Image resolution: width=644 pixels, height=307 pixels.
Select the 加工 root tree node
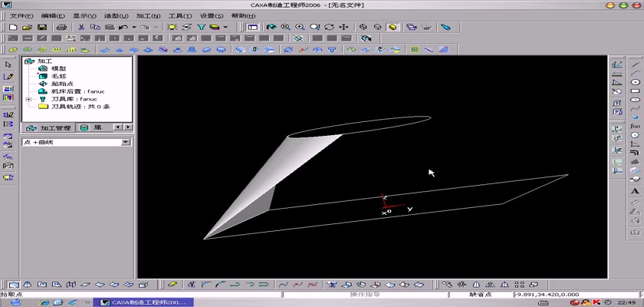coord(44,61)
